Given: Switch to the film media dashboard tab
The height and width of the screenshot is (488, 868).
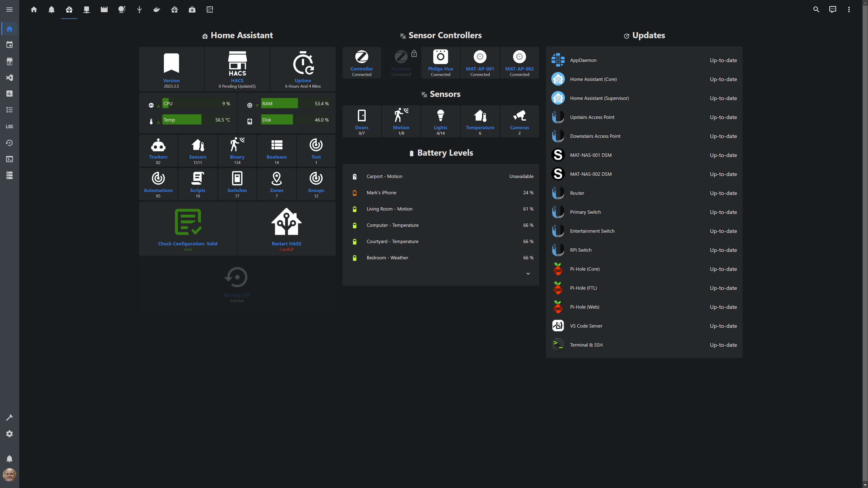Looking at the screenshot, I should pos(104,9).
